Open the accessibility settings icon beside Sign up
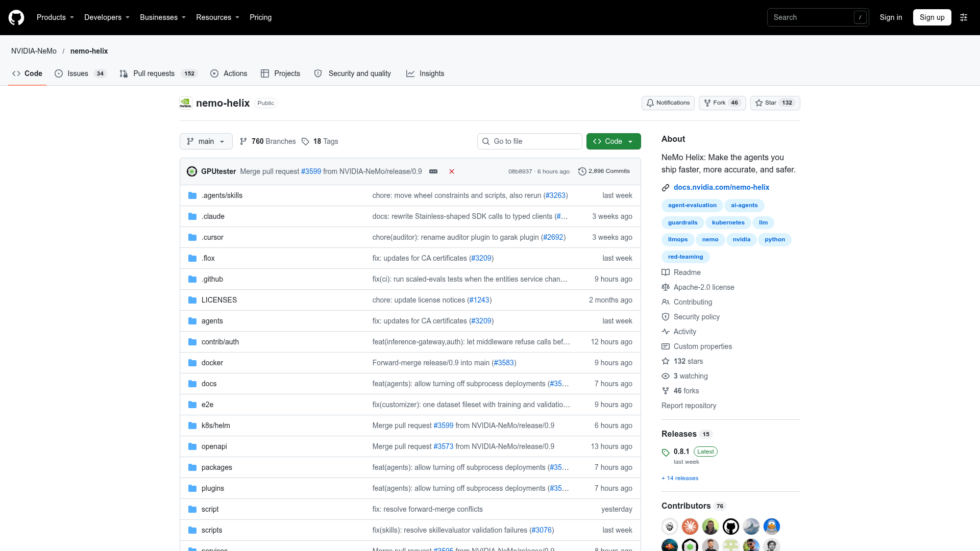 pyautogui.click(x=964, y=17)
